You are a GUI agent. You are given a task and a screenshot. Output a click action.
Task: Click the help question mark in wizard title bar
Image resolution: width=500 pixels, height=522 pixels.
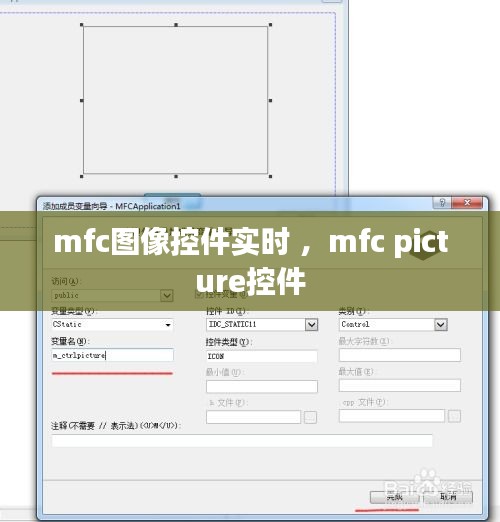[x=442, y=202]
